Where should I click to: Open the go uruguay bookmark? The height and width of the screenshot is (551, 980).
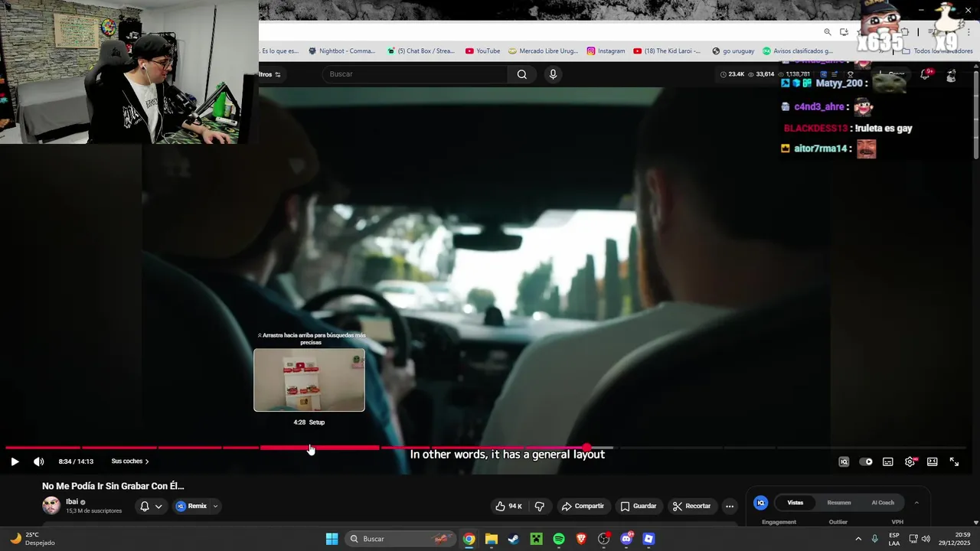[x=733, y=51]
